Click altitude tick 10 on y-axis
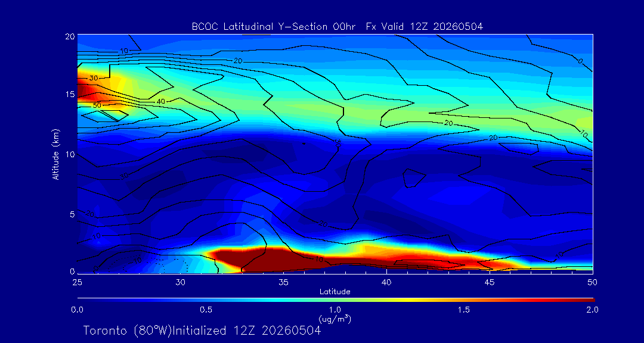Screen dimensions: 644x343 70,154
